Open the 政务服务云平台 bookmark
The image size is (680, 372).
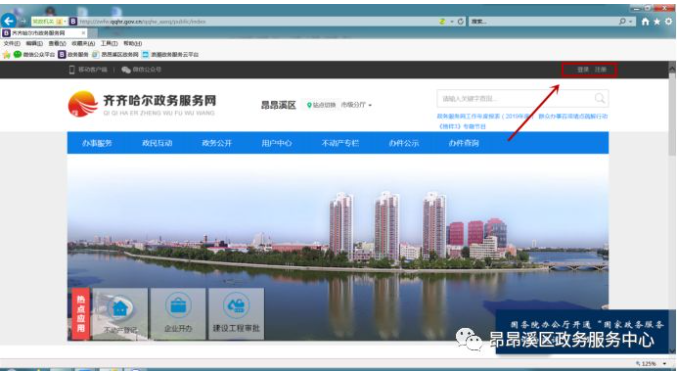[x=170, y=55]
